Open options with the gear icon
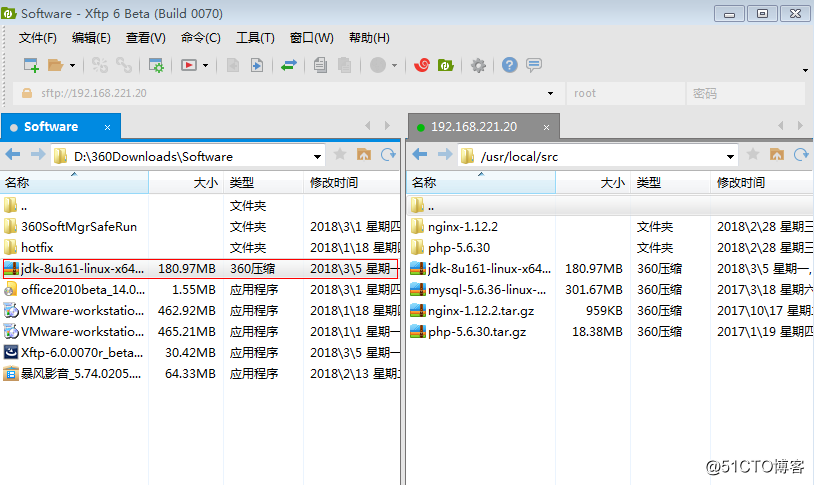 tap(478, 65)
